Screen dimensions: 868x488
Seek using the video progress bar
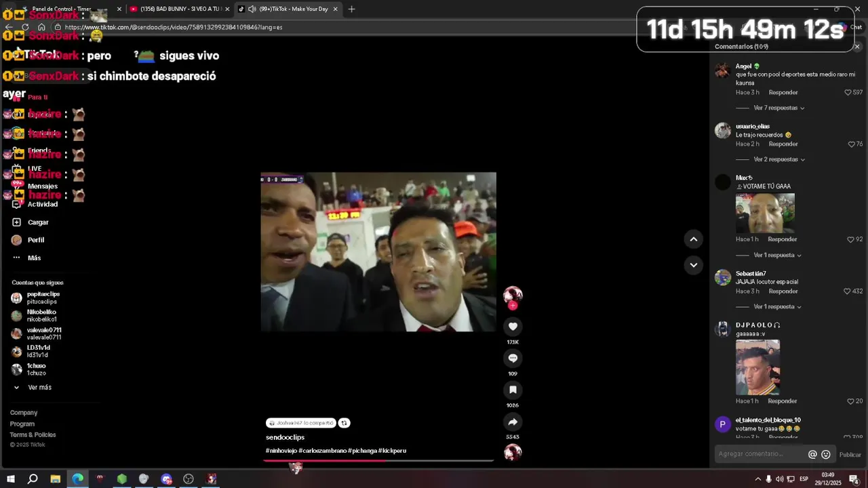point(378,461)
